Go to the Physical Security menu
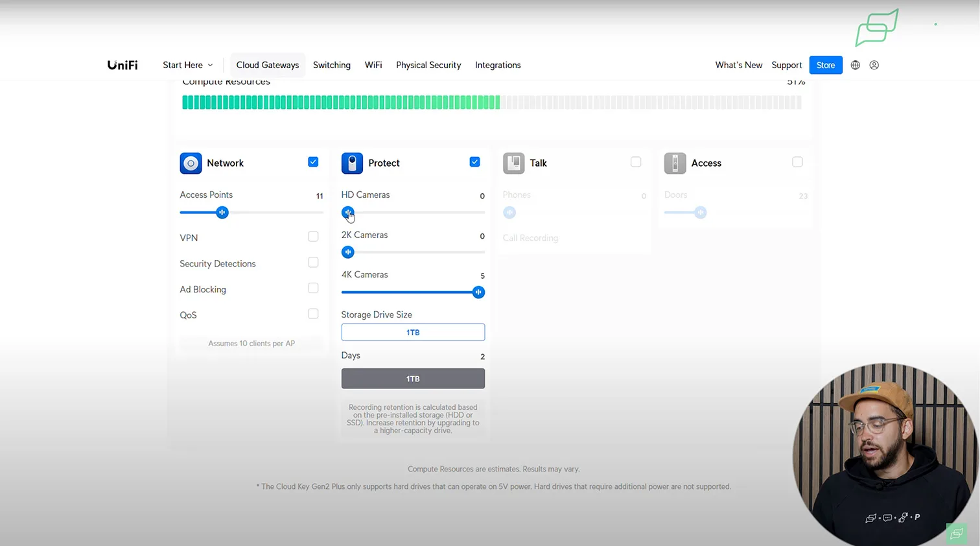Viewport: 980px width, 546px height. [x=428, y=65]
